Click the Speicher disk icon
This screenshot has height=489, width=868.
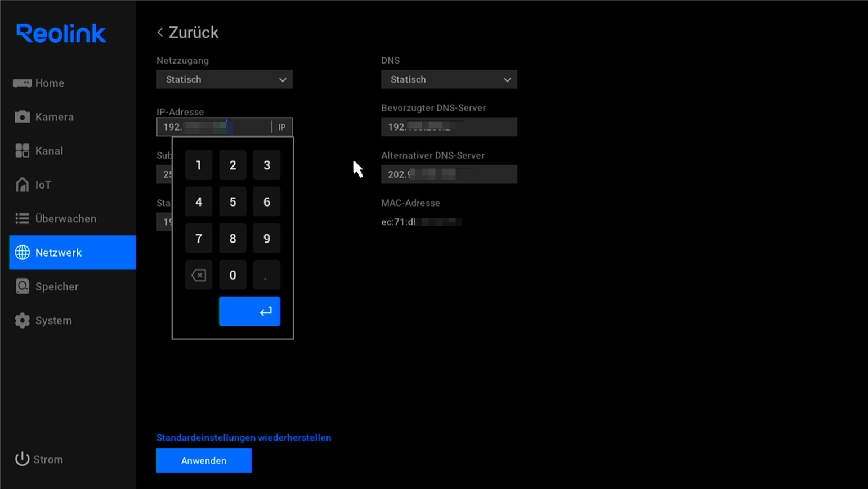pyautogui.click(x=22, y=286)
